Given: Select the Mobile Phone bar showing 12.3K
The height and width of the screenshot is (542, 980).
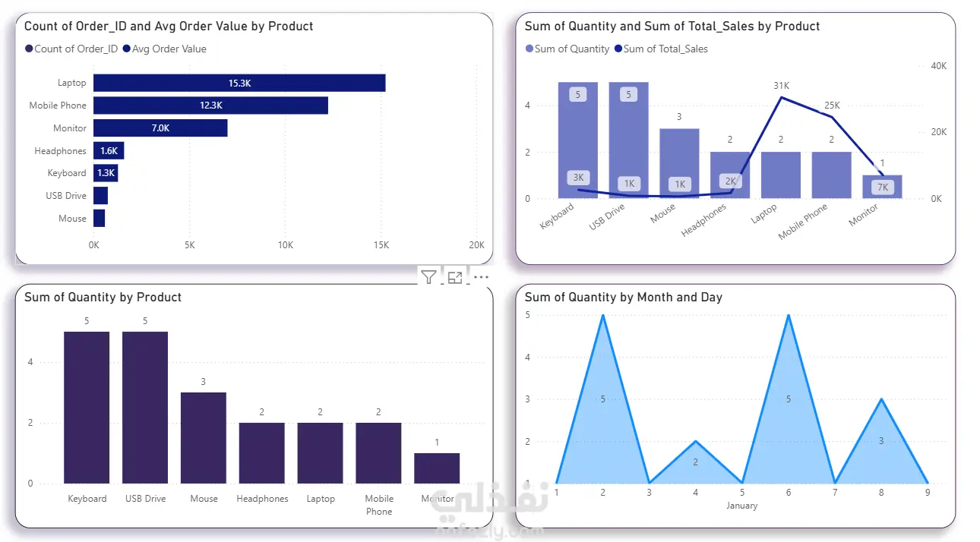Looking at the screenshot, I should point(210,106).
